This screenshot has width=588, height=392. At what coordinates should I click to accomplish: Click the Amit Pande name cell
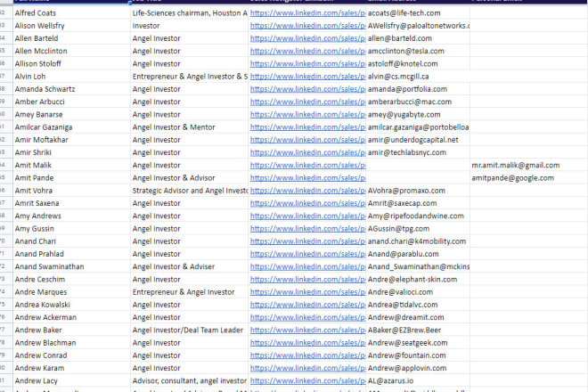pos(71,178)
